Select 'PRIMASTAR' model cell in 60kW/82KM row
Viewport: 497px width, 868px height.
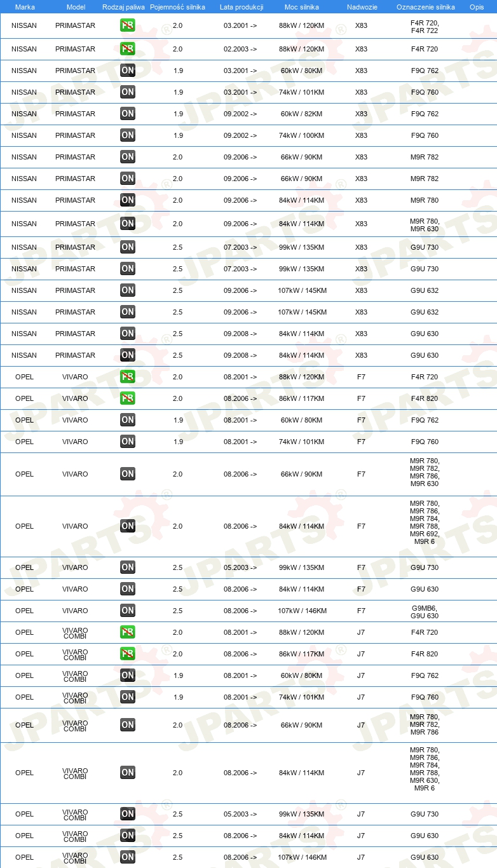[x=75, y=114]
